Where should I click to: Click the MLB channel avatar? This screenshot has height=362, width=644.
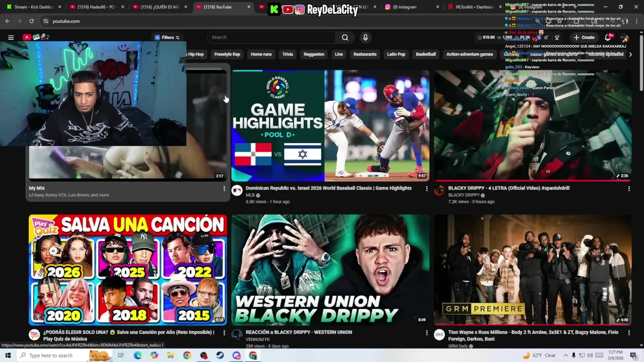[236, 190]
